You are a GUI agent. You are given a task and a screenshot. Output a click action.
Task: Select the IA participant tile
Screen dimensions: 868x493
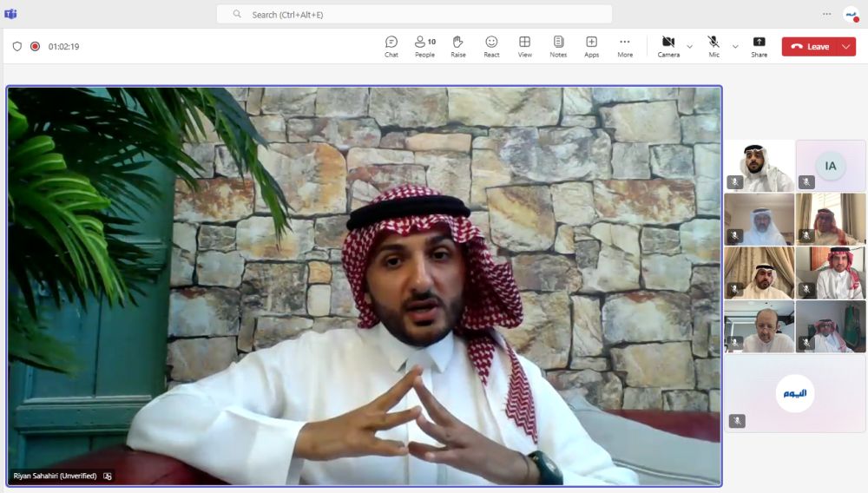tap(831, 166)
